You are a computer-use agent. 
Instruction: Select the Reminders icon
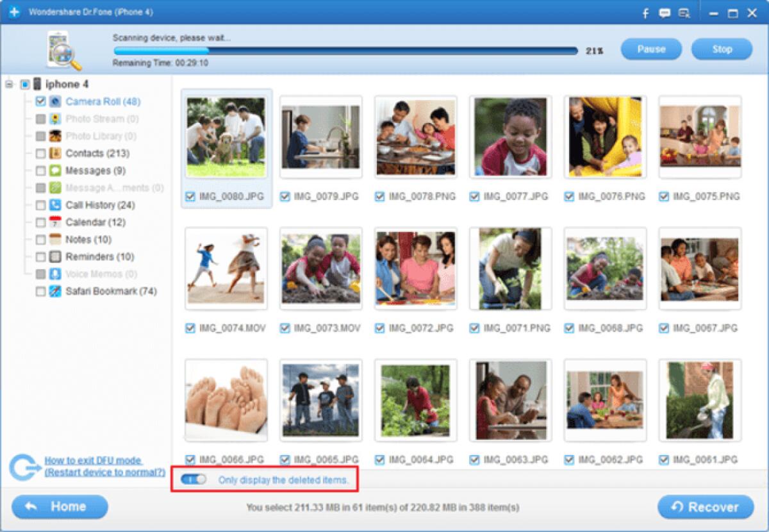tap(56, 256)
